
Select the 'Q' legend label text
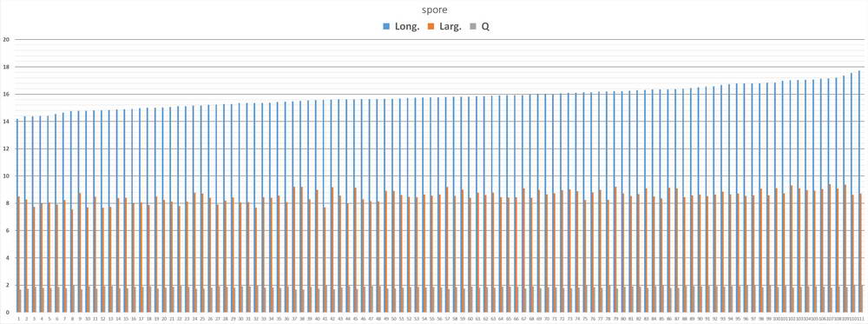coord(485,26)
